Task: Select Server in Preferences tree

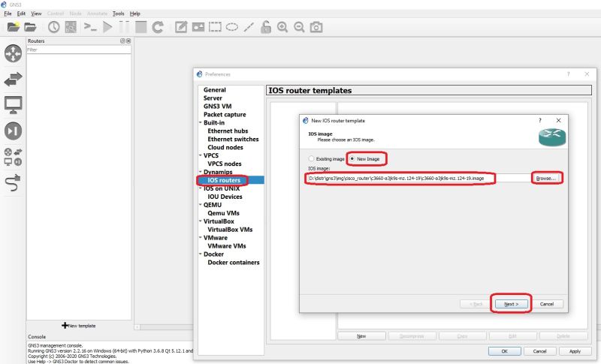Action: [213, 98]
